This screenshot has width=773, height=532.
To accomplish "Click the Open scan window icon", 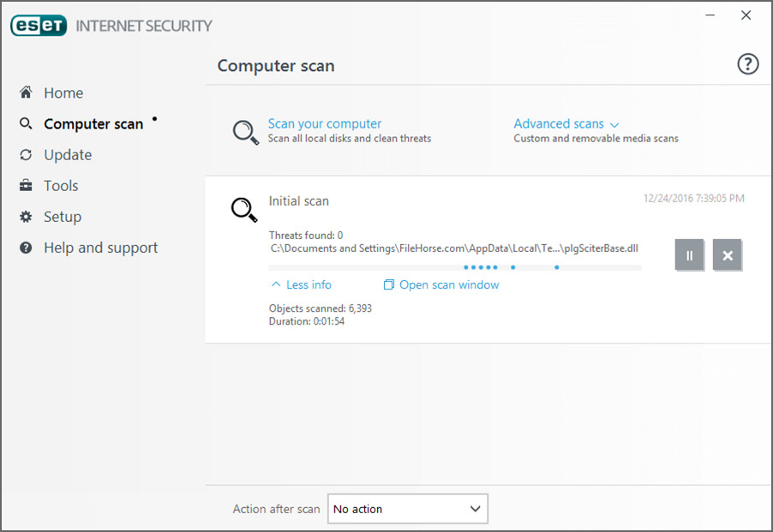I will (x=389, y=284).
